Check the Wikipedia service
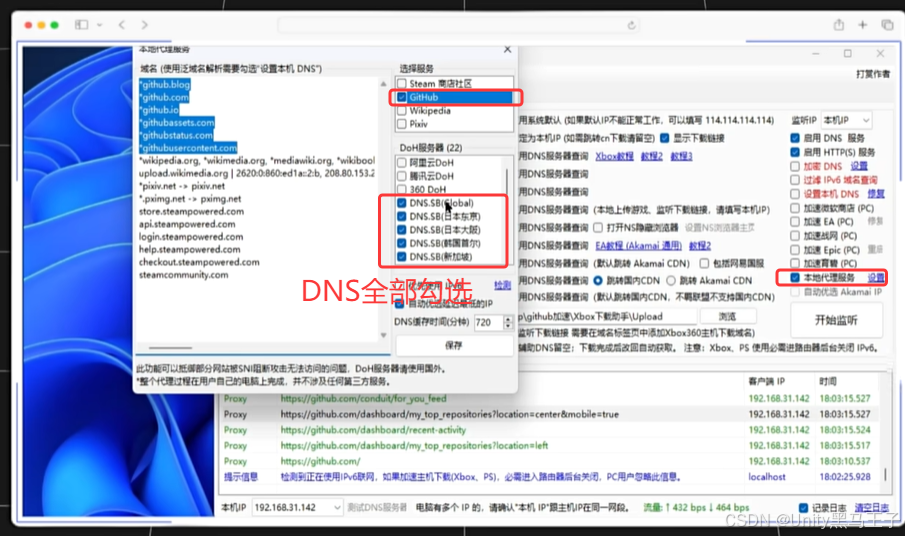 click(402, 110)
